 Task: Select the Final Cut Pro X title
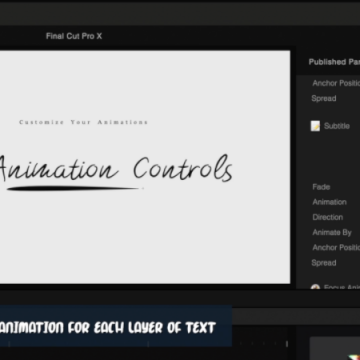click(74, 36)
